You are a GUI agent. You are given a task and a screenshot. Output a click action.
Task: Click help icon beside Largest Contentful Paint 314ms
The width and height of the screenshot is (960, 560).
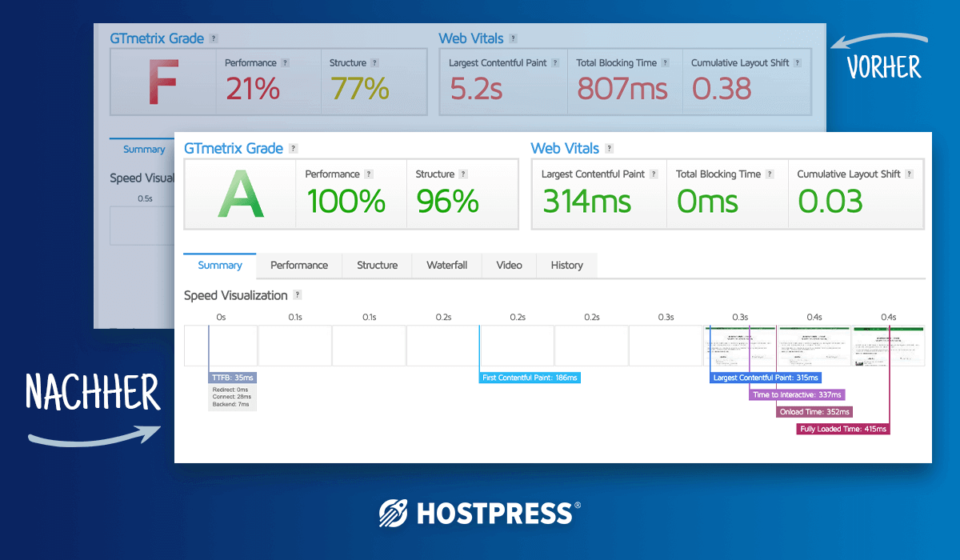pyautogui.click(x=654, y=174)
